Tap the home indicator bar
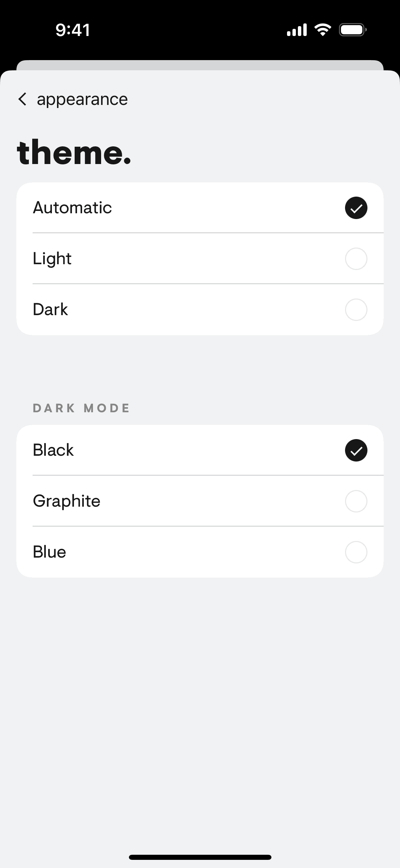This screenshot has height=868, width=400. 200,857
